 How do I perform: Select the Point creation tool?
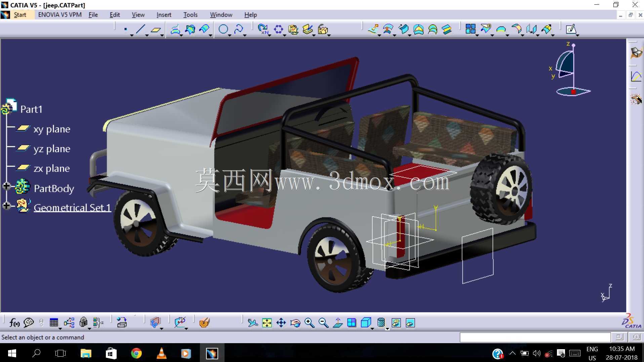tap(125, 29)
